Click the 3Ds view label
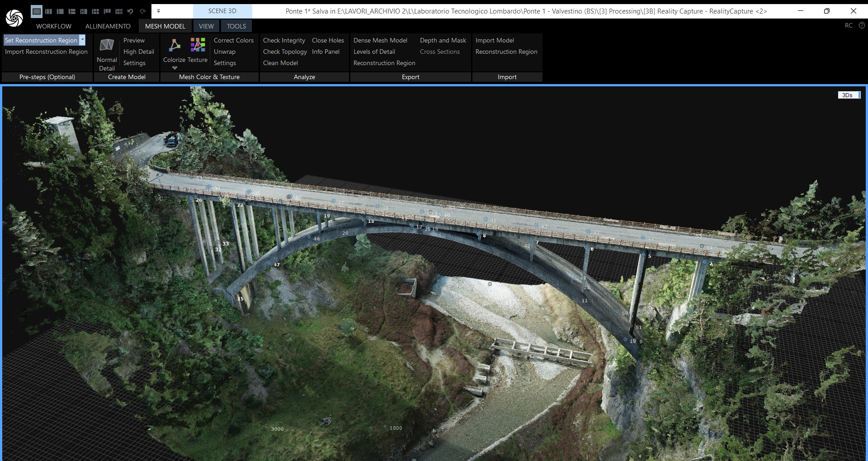Screen dimensions: 868x461 (x=847, y=95)
